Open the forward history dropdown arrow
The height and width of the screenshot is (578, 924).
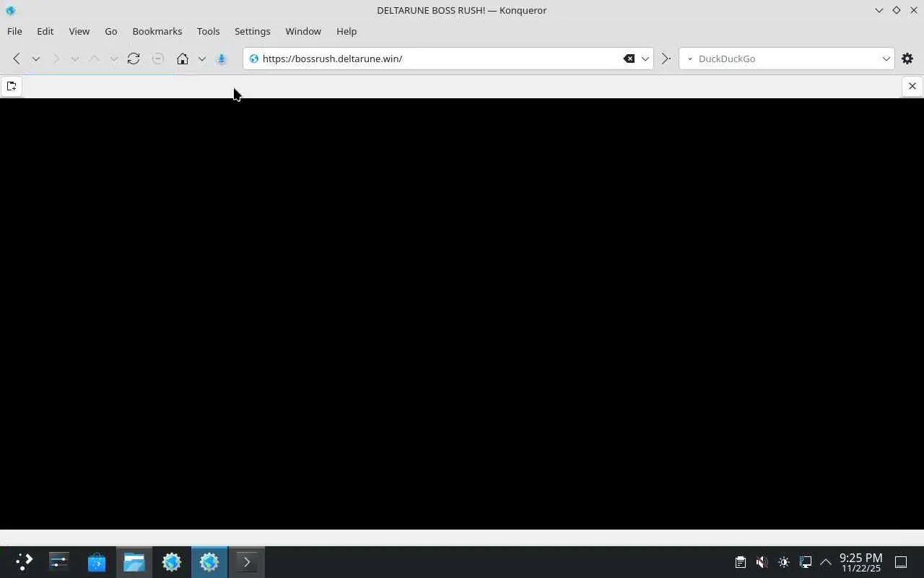(74, 59)
